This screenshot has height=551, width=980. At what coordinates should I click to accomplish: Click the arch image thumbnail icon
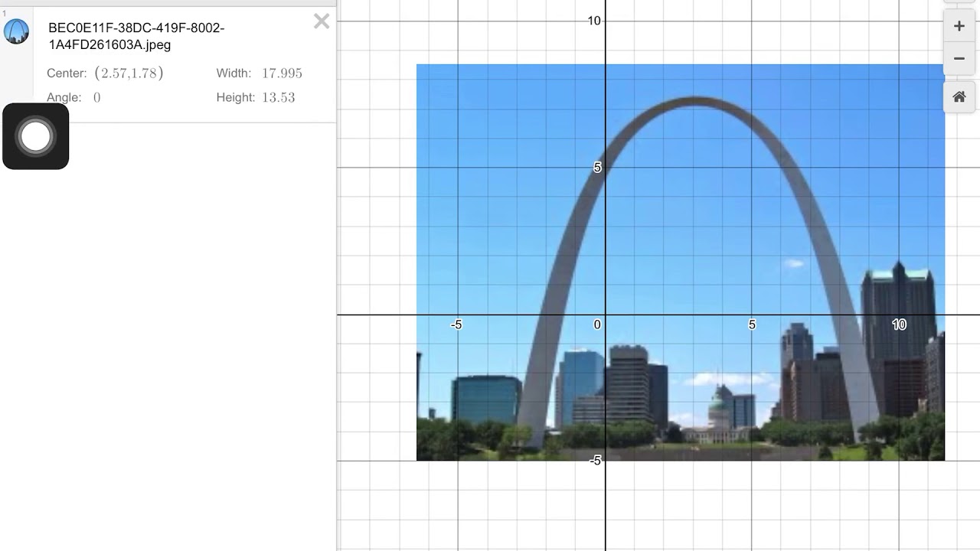click(x=16, y=31)
